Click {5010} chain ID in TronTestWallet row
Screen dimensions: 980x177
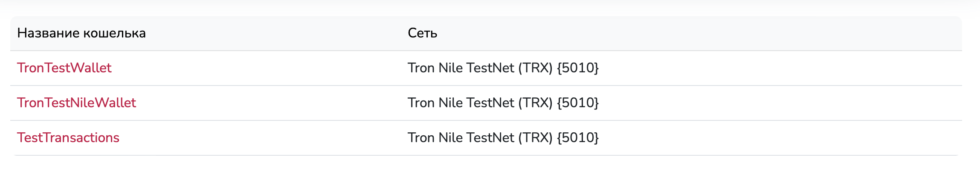point(578,68)
